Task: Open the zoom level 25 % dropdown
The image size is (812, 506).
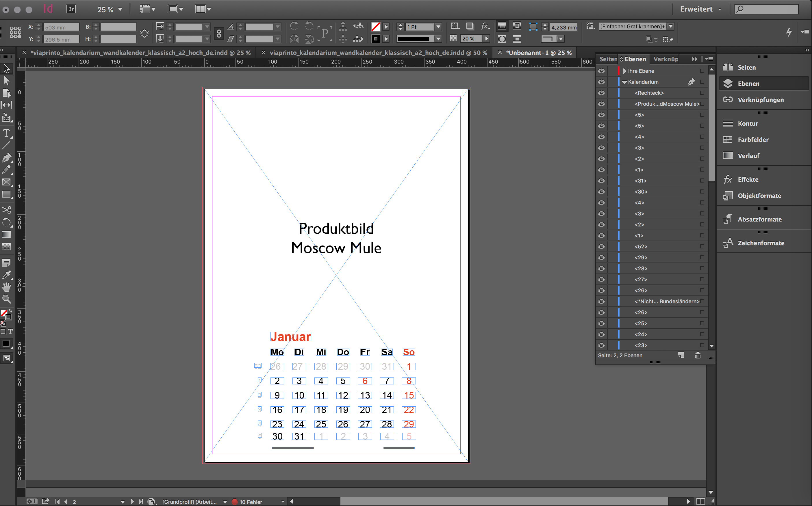Action: pos(120,9)
